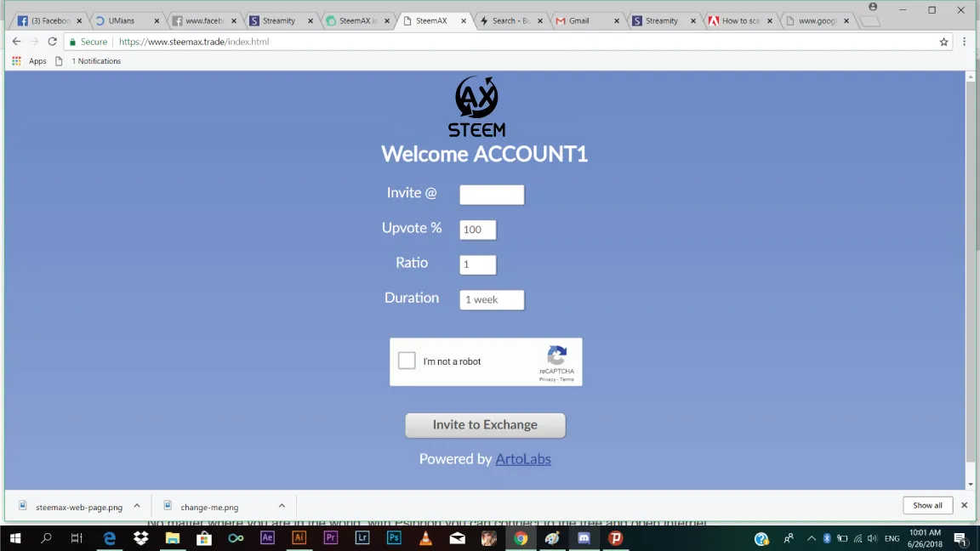Open reCAPTCHA Privacy link

click(547, 379)
